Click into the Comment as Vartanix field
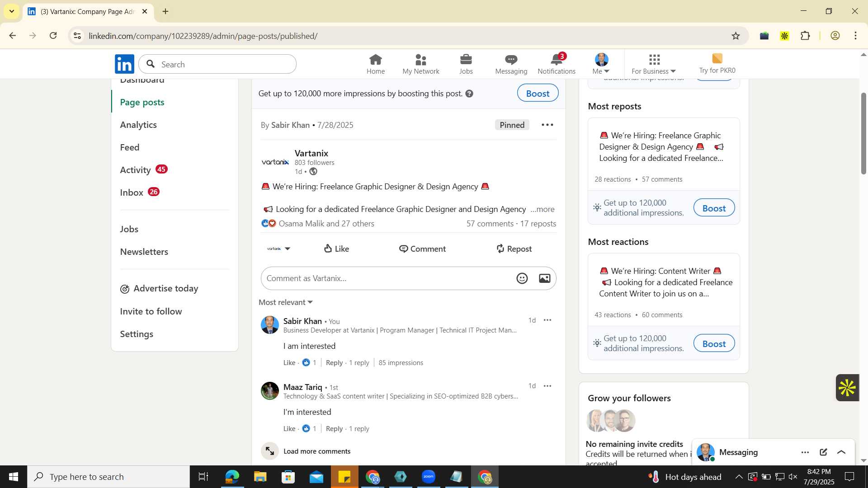The image size is (868, 488). [389, 278]
